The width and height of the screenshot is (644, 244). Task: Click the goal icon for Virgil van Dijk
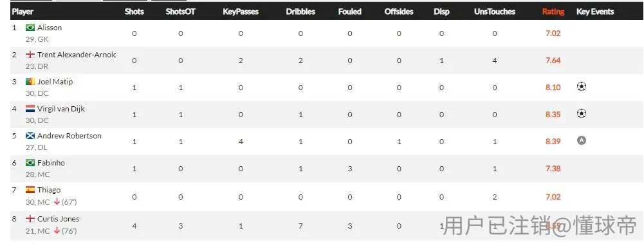581,113
